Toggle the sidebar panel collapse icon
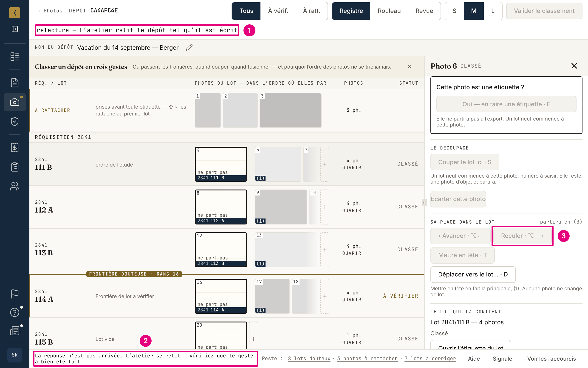The height and width of the screenshot is (368, 588). [14, 29]
